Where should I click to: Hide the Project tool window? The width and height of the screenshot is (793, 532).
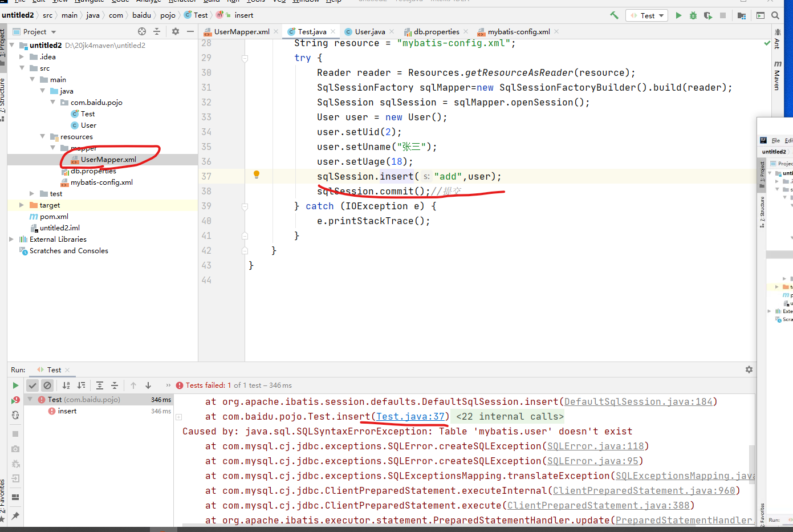point(190,31)
